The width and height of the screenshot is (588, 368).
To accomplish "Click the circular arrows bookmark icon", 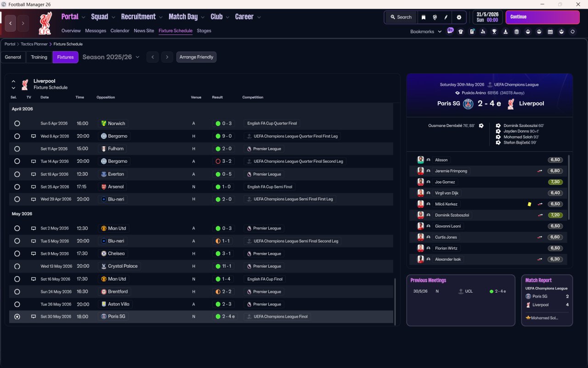I will (x=572, y=32).
